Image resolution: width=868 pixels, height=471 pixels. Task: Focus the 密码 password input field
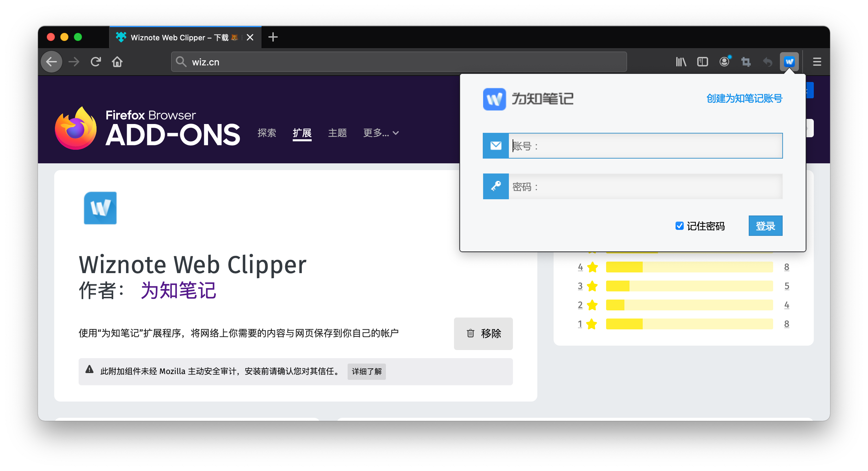(645, 186)
